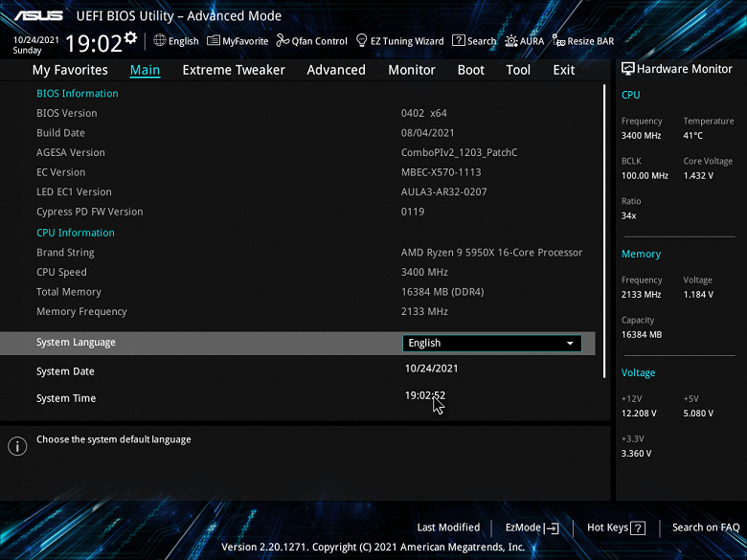Open AURA lighting icon
Image resolution: width=747 pixels, height=560 pixels.
click(x=511, y=41)
